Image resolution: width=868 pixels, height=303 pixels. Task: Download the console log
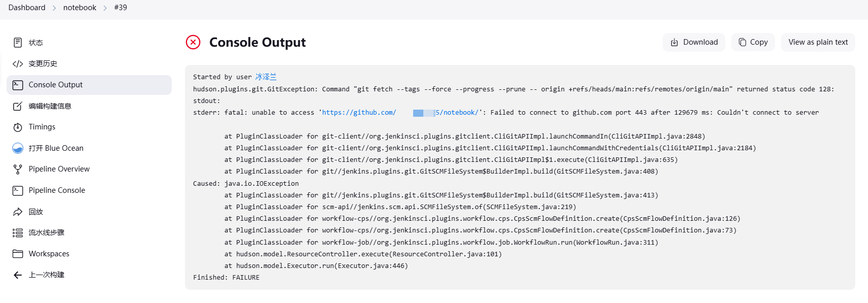tap(694, 42)
